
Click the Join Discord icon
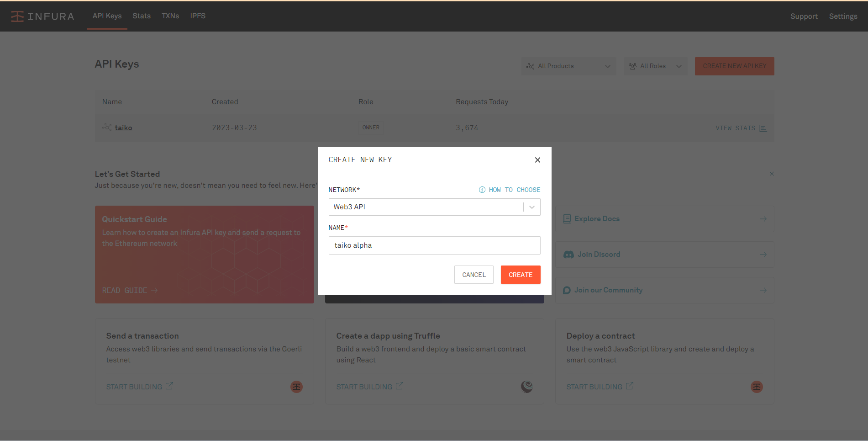[x=568, y=255]
